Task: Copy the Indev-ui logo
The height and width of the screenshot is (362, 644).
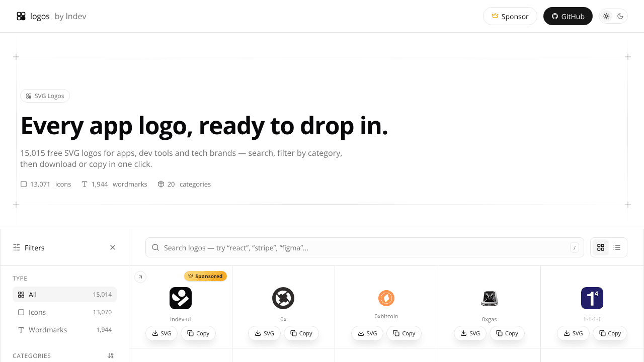Action: (198, 333)
